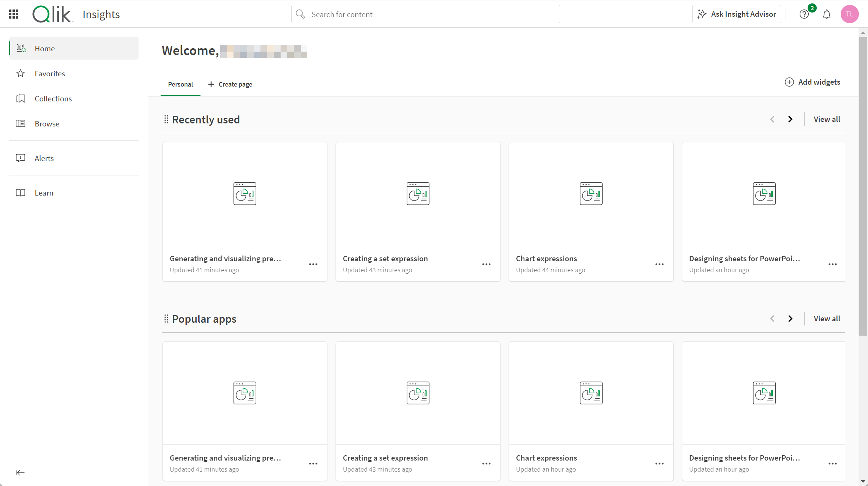Switch to the Personal tab

180,84
